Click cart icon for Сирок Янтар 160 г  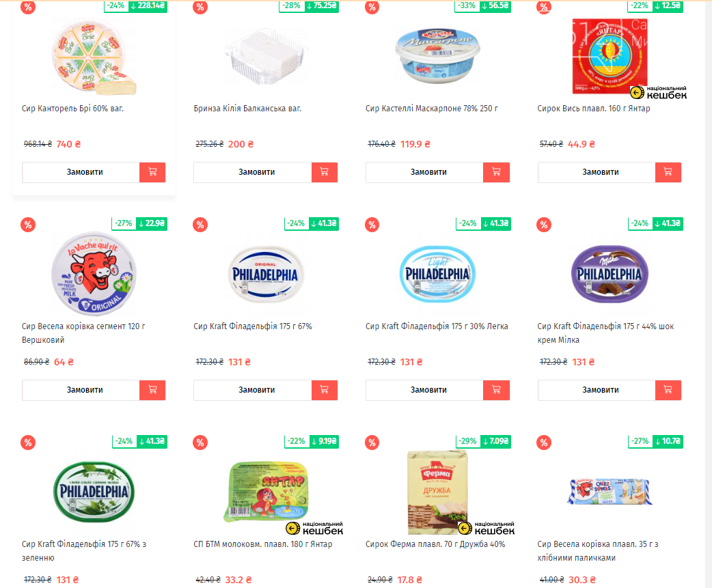coord(668,172)
